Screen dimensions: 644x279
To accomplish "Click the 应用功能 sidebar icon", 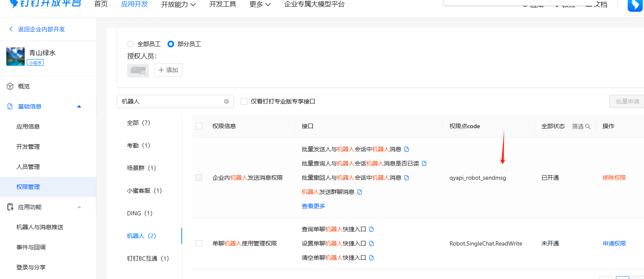I will (x=10, y=207).
